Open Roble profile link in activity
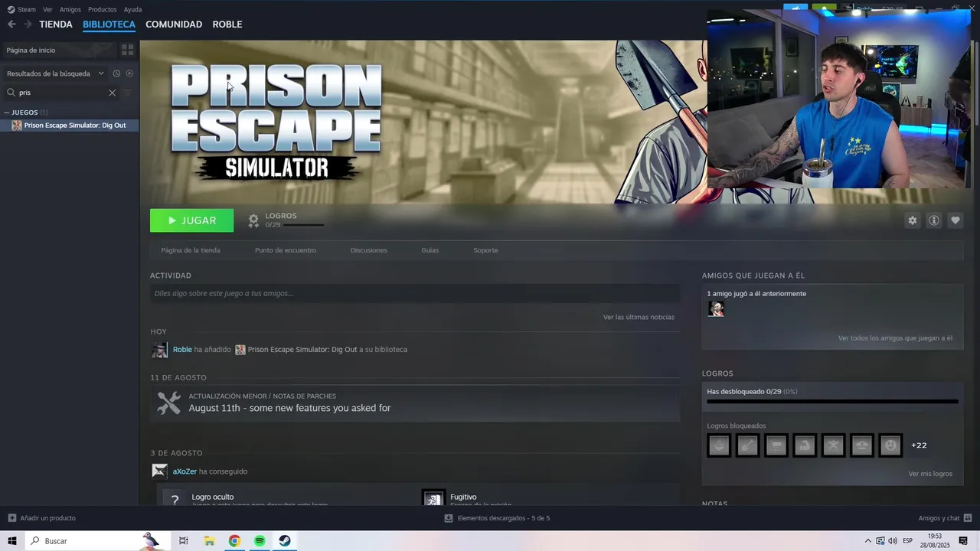The image size is (980, 551). tap(182, 350)
